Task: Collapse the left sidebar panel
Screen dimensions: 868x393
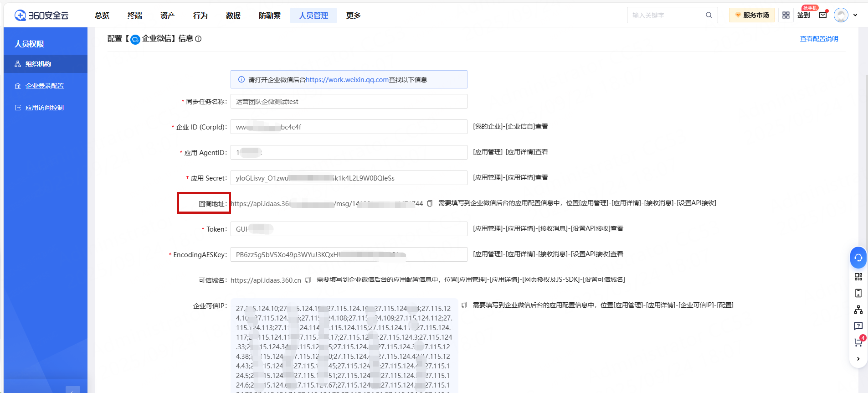Action: 73,390
